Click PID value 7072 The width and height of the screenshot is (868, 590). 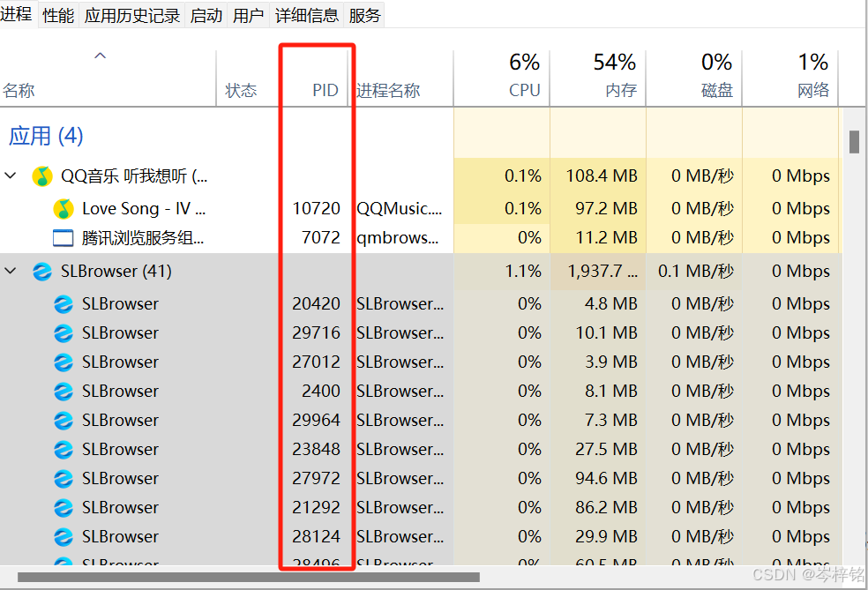coord(320,237)
